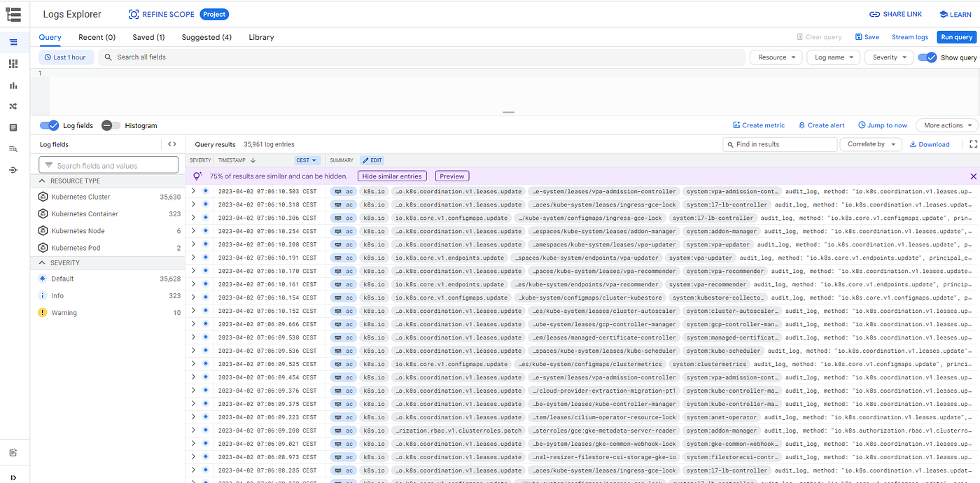Click the Kubernetes Node resource icon

point(43,231)
